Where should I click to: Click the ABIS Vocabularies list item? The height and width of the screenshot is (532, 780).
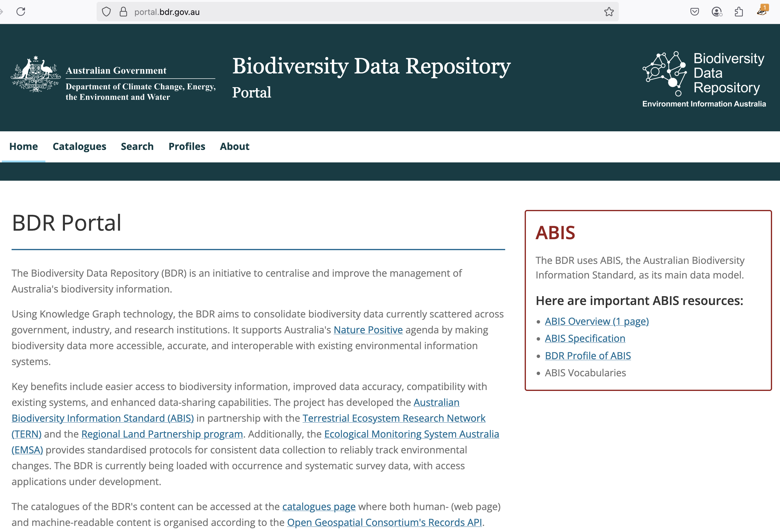click(585, 373)
